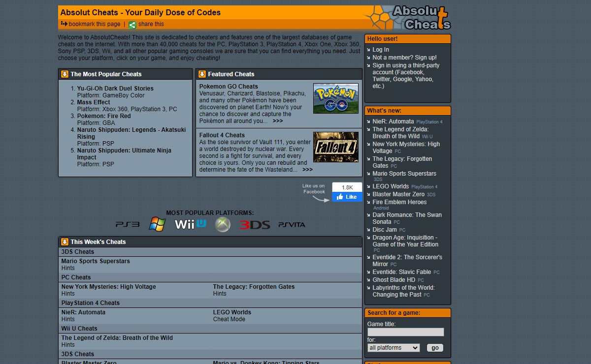
Task: Open Fire Emblem Heroes link
Action: click(399, 202)
